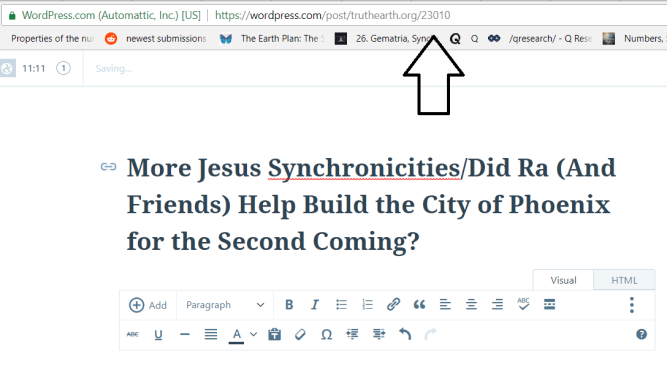Toggle italic formatting
The image size is (667, 370).
[x=315, y=305]
